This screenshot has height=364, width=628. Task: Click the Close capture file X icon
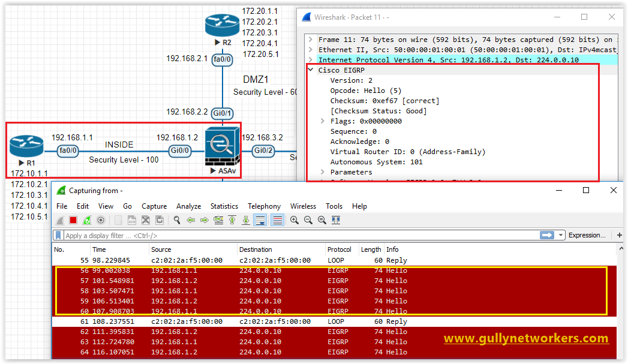146,220
